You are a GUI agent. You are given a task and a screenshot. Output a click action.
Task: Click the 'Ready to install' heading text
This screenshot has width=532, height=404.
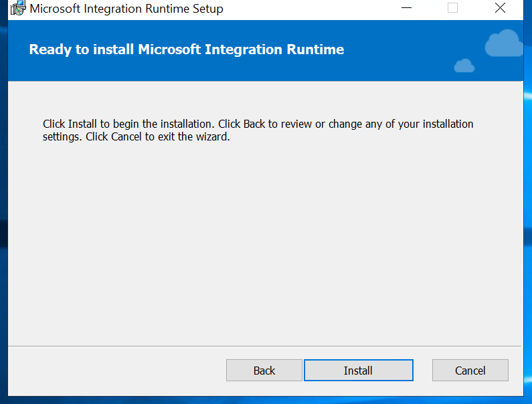click(x=187, y=50)
